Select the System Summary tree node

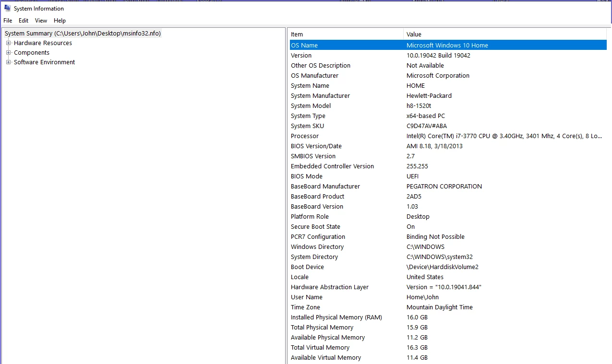(x=83, y=34)
